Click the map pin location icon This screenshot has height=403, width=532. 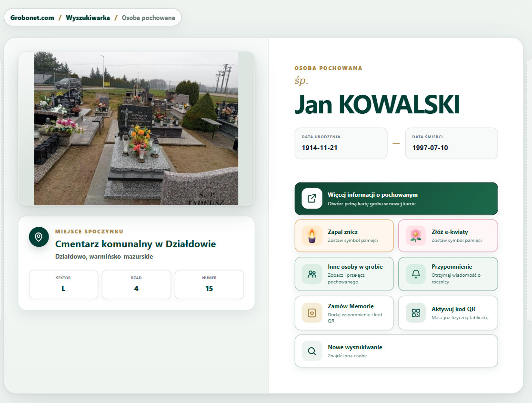(x=39, y=237)
